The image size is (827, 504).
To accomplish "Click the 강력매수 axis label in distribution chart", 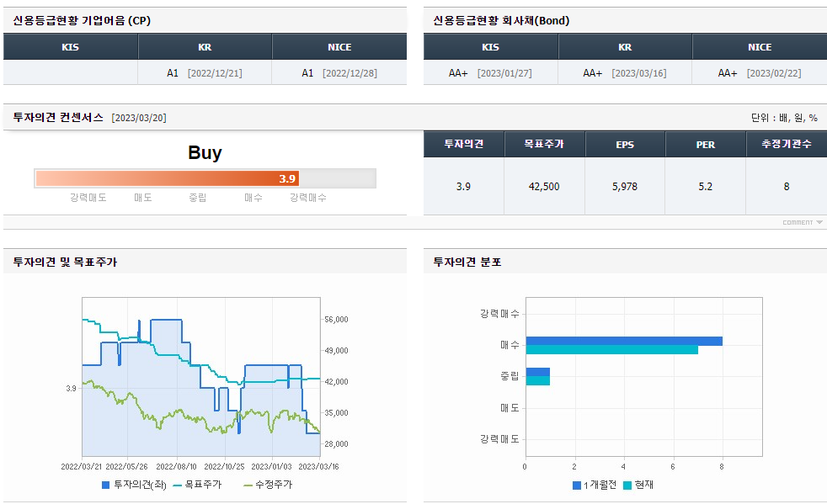I will 499,314.
